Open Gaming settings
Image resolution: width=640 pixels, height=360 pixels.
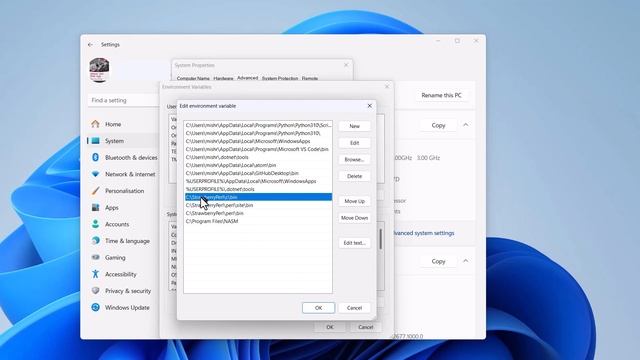coord(115,258)
